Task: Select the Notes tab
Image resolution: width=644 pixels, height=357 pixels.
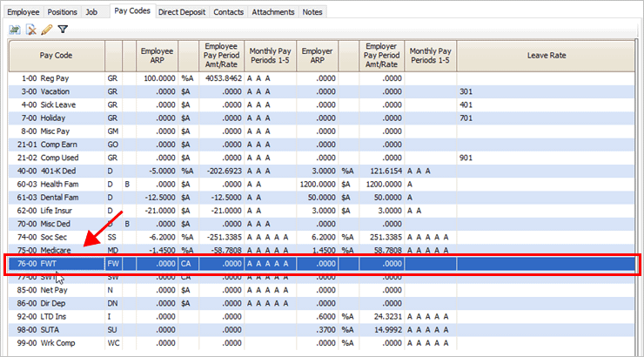Action: click(x=313, y=12)
